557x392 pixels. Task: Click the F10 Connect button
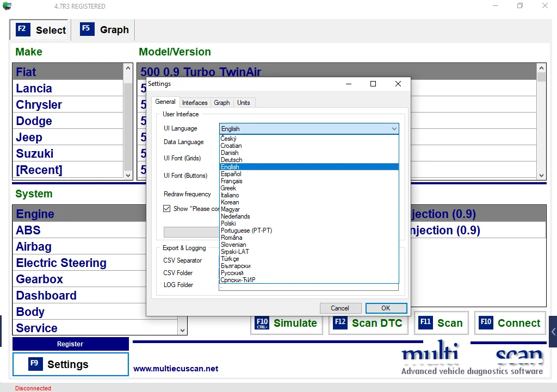click(510, 323)
